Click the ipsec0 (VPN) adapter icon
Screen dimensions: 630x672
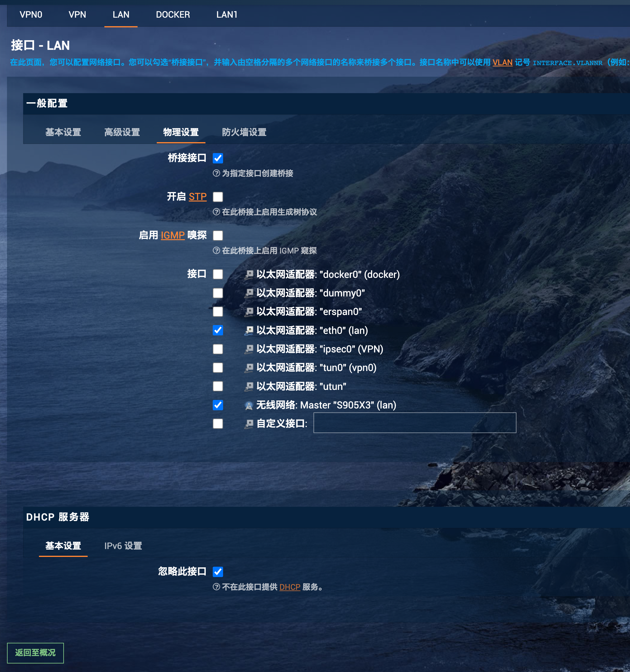coord(249,349)
